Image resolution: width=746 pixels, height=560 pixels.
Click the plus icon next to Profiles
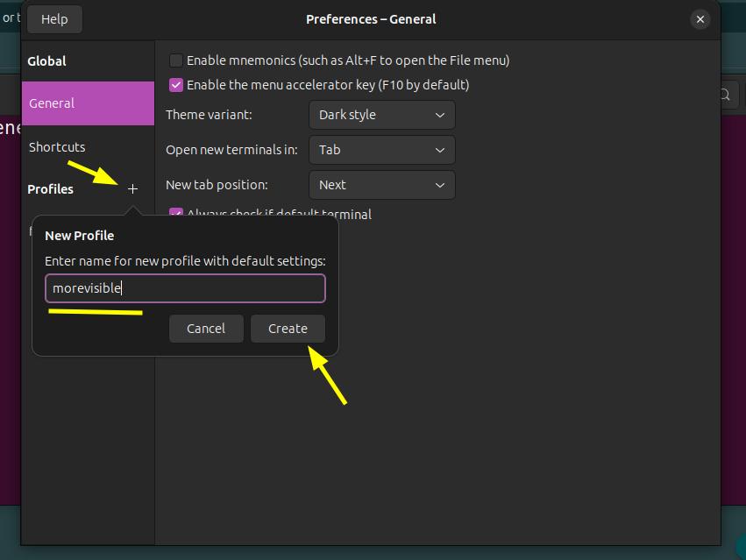point(132,189)
